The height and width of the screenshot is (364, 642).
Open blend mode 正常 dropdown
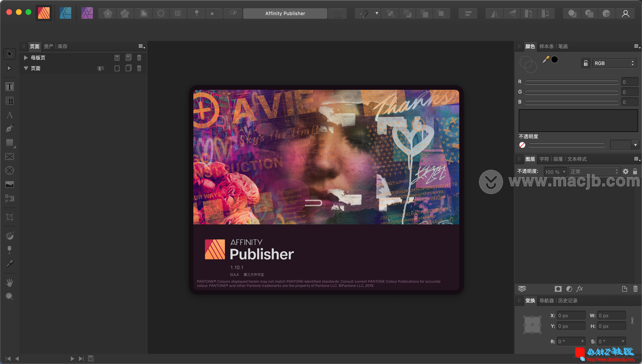tap(594, 172)
